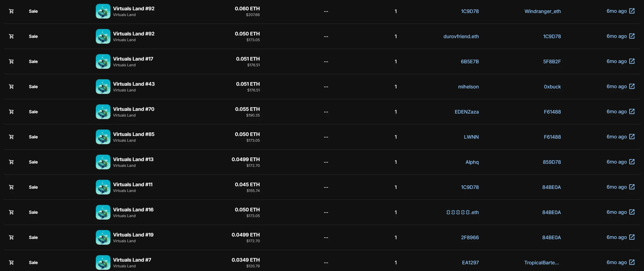This screenshot has width=644, height=271.
Task: Open Virtuals Land #19 thumbnail image
Action: pos(103,237)
